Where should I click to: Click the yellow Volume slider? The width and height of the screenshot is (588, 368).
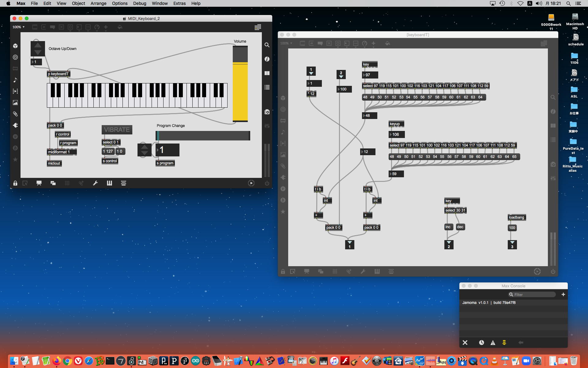240,92
